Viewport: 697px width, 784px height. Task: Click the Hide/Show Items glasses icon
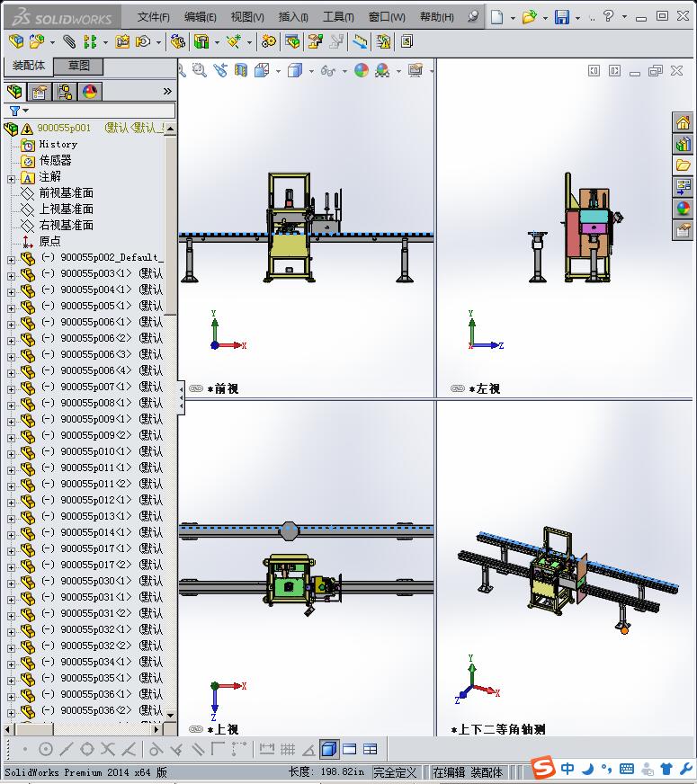coord(328,70)
